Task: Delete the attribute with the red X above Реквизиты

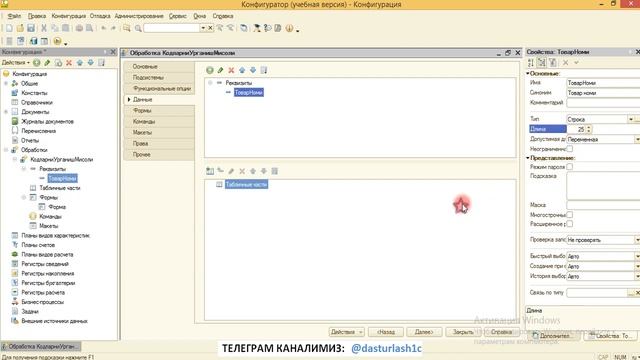Action: 231,70
